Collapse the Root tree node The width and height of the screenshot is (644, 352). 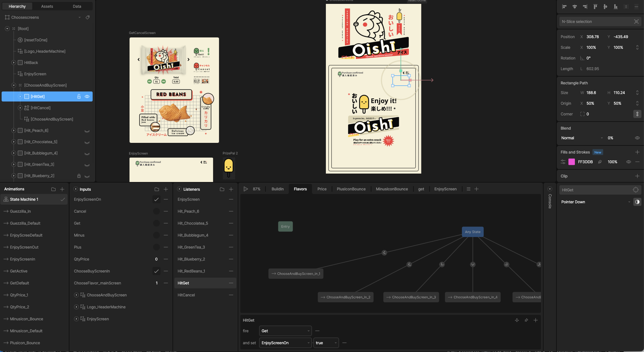pyautogui.click(x=7, y=28)
